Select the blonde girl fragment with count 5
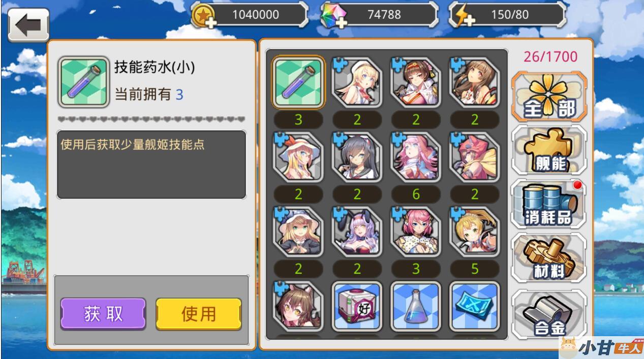This screenshot has width=644, height=359. tap(475, 232)
